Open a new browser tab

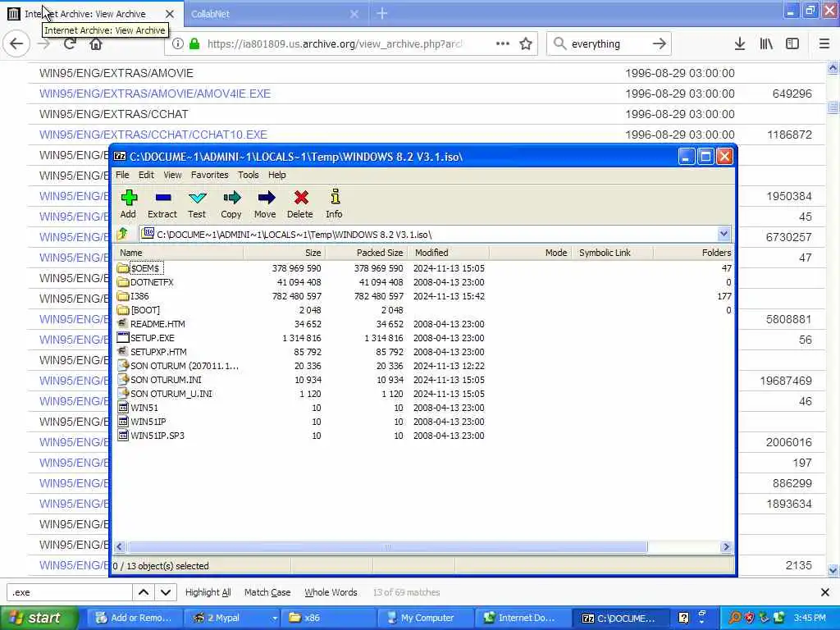382,14
